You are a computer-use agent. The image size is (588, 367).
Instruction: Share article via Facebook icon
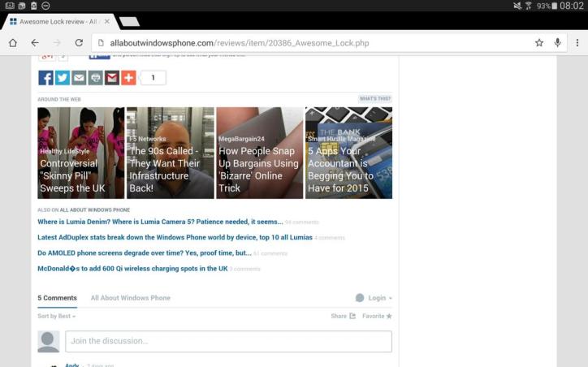pyautogui.click(x=45, y=78)
